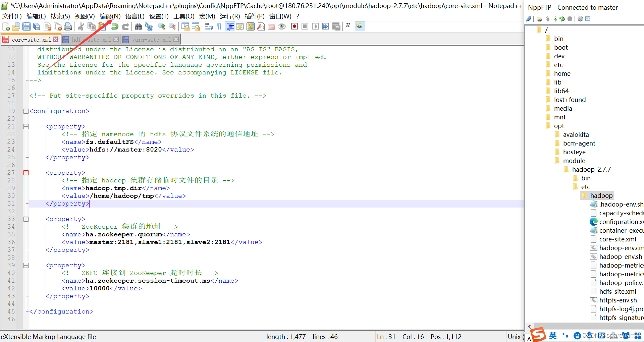Print the document using the printer icon
Image resolution: width=644 pixels, height=342 pixels.
68,26
